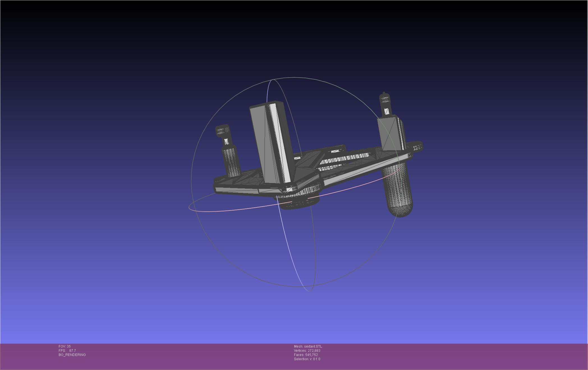Click the Selection: v: 0 f: 0 text
588x370 pixels.
307,359
